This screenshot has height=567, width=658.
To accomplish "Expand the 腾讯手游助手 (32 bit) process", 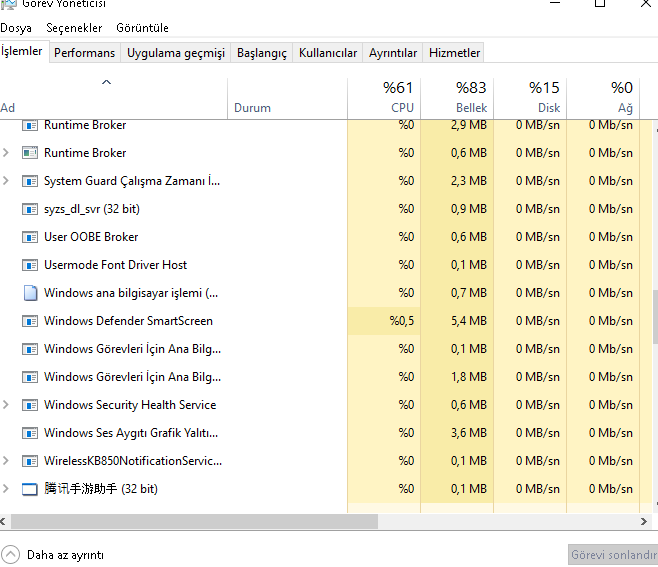I will (x=5, y=489).
